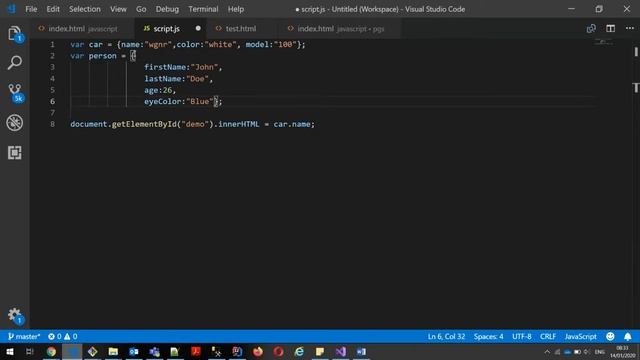Image resolution: width=640 pixels, height=360 pixels.
Task: Open the taskbar clock and date
Action: (x=622, y=352)
